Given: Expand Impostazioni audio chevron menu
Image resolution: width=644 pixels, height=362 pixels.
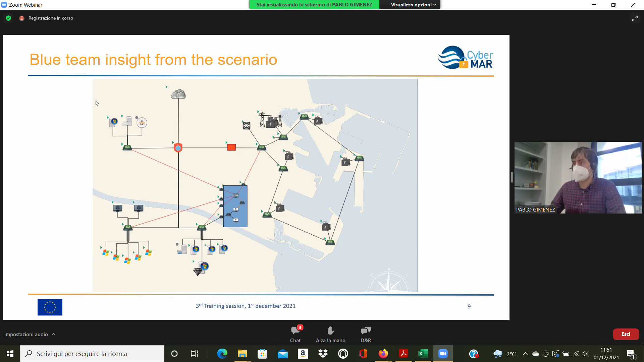Looking at the screenshot, I should 54,334.
